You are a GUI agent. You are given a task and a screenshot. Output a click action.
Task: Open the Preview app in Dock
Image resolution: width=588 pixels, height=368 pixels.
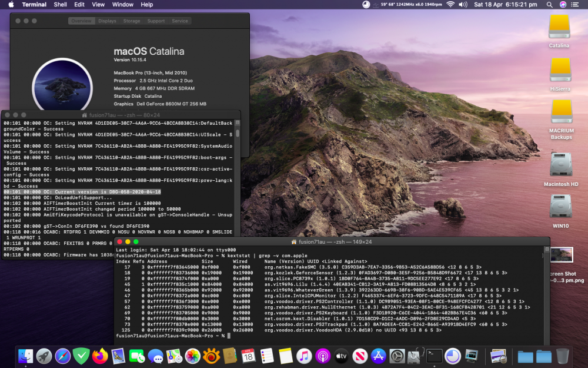click(x=499, y=356)
